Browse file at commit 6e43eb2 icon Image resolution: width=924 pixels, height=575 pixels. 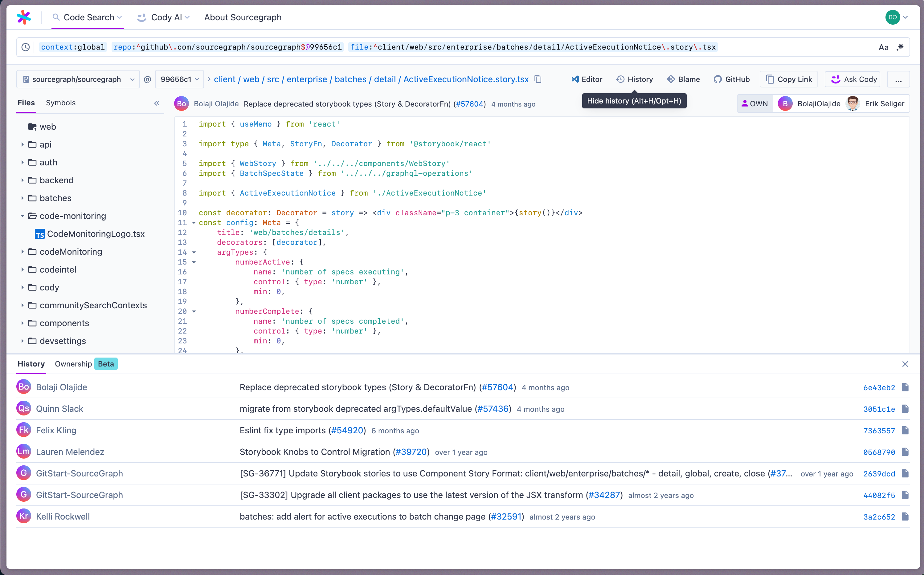[905, 387]
